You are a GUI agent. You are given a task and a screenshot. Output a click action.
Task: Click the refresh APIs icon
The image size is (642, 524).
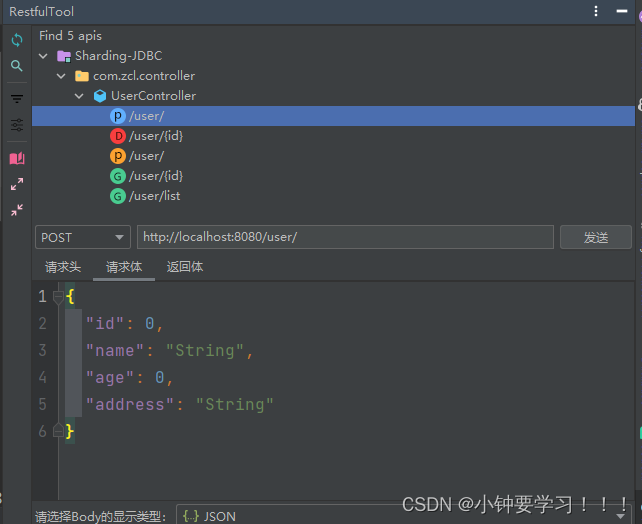17,40
